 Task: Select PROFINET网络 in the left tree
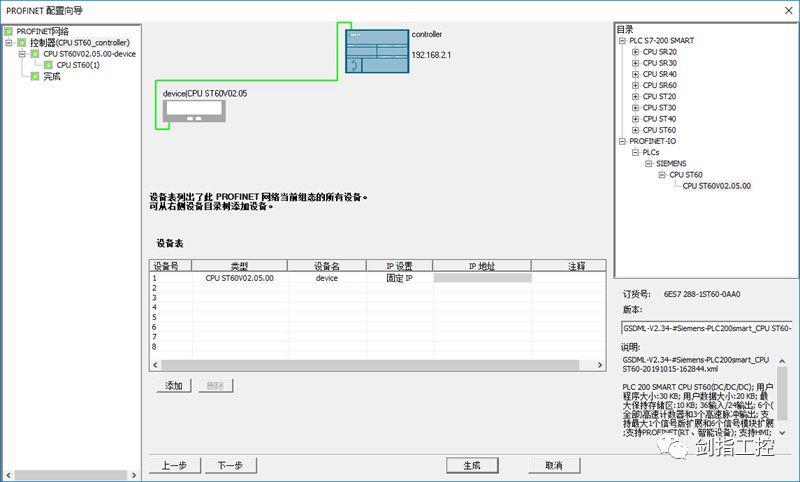pos(42,32)
